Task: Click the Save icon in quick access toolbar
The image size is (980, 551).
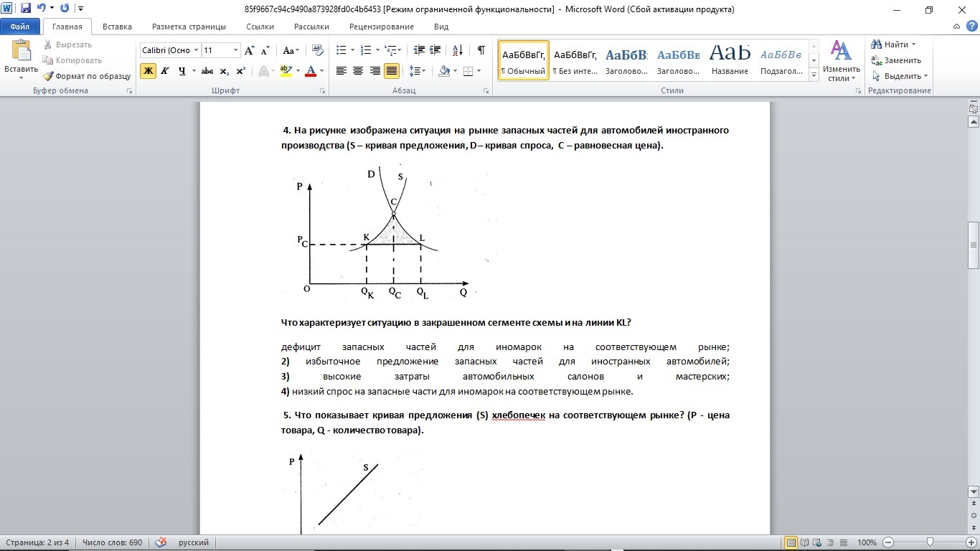Action: 26,9
